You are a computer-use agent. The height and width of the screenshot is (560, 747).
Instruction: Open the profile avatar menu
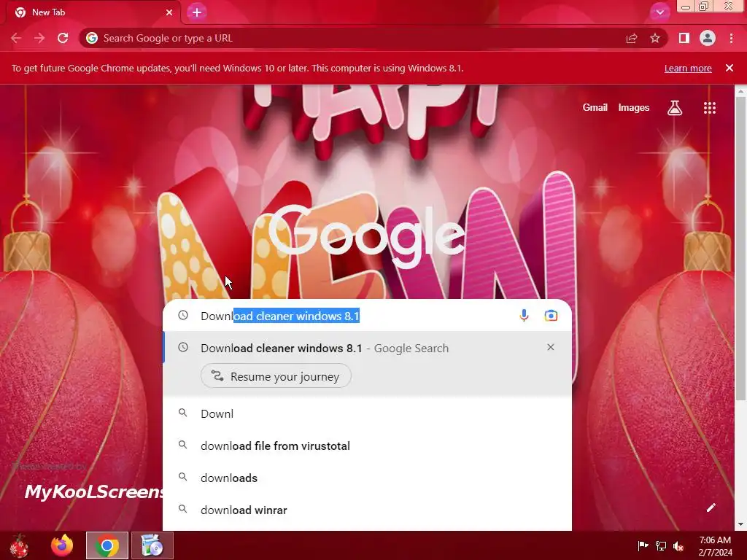(x=708, y=38)
